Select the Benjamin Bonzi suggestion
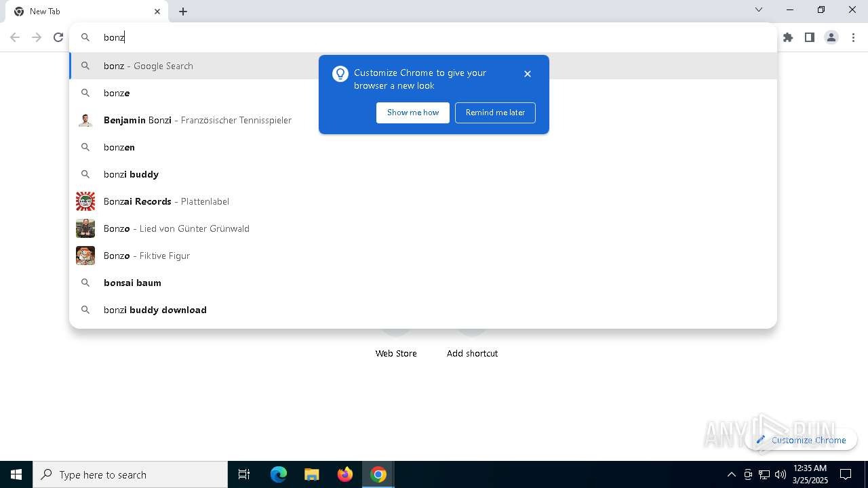868x488 pixels. 423,120
